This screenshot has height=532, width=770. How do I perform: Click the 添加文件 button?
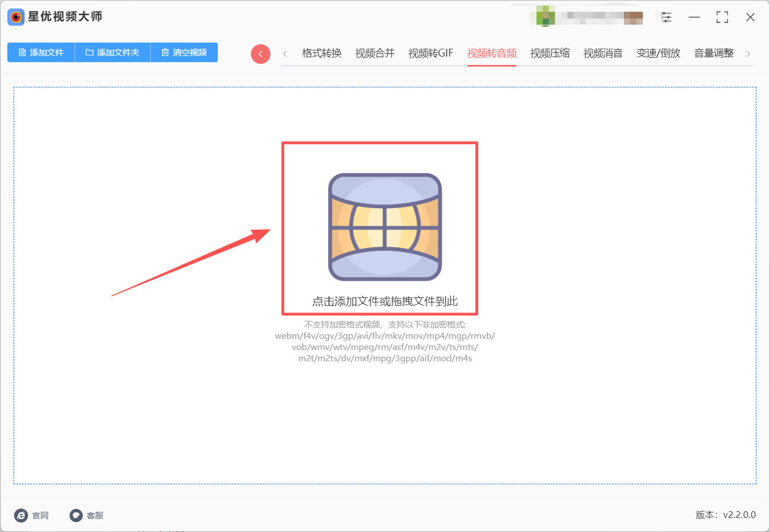(41, 52)
